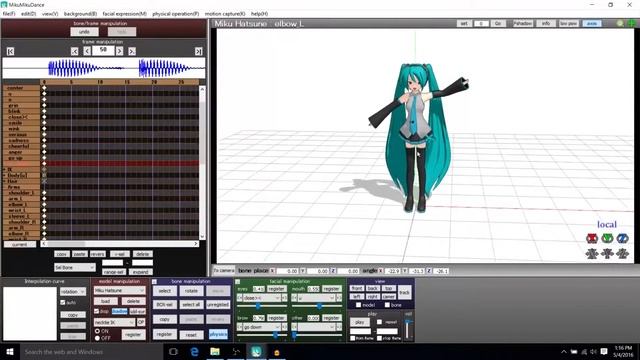Next mouth morph arrow
Image resolution: width=640 pixels, height=360 pixels.
[339, 298]
